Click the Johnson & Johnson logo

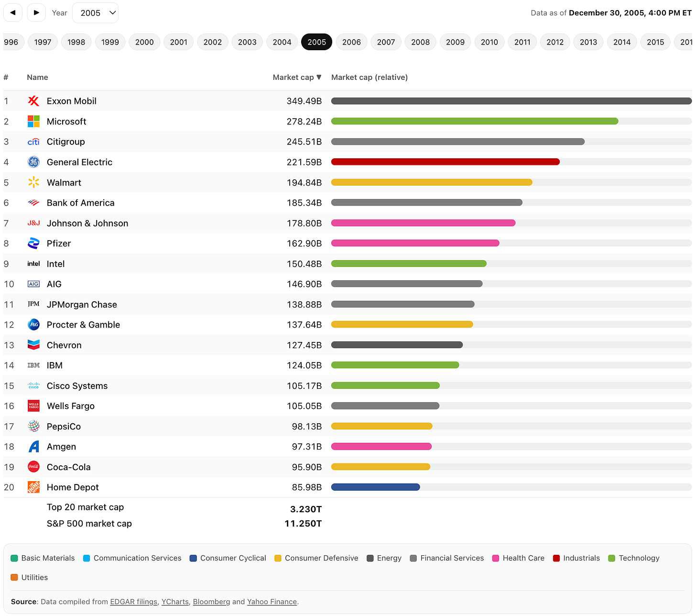point(33,223)
